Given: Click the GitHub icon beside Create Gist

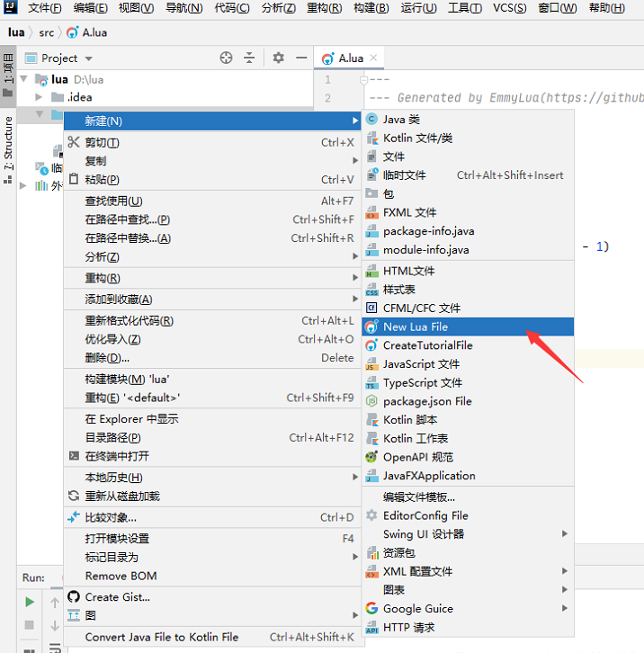Looking at the screenshot, I should (x=74, y=596).
